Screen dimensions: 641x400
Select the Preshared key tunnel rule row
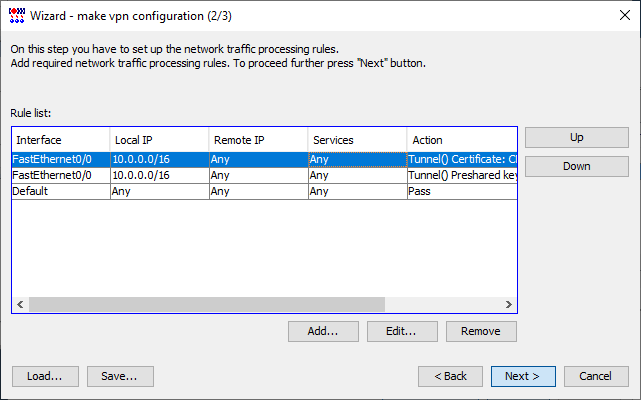pos(264,175)
